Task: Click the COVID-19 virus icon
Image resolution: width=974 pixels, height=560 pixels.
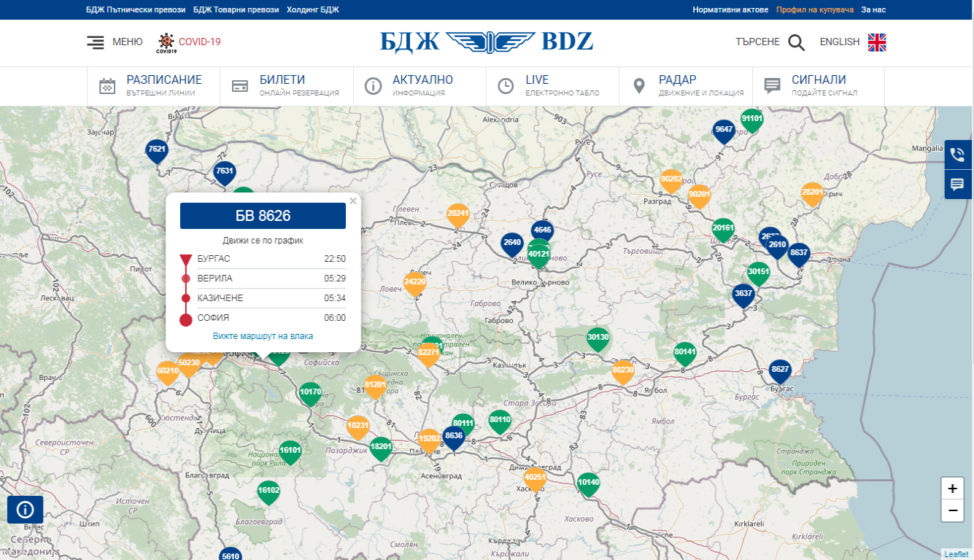Action: tap(166, 43)
